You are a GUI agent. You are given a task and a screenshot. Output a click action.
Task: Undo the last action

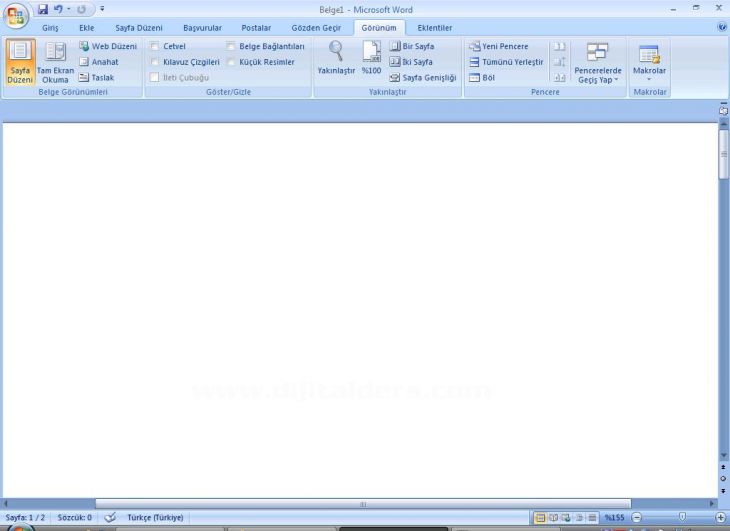coord(58,9)
